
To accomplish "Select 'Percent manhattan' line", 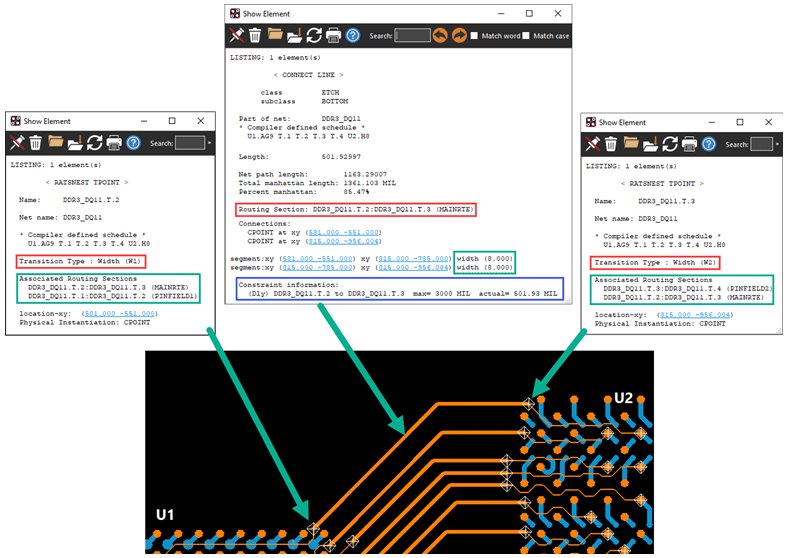I will tap(304, 192).
